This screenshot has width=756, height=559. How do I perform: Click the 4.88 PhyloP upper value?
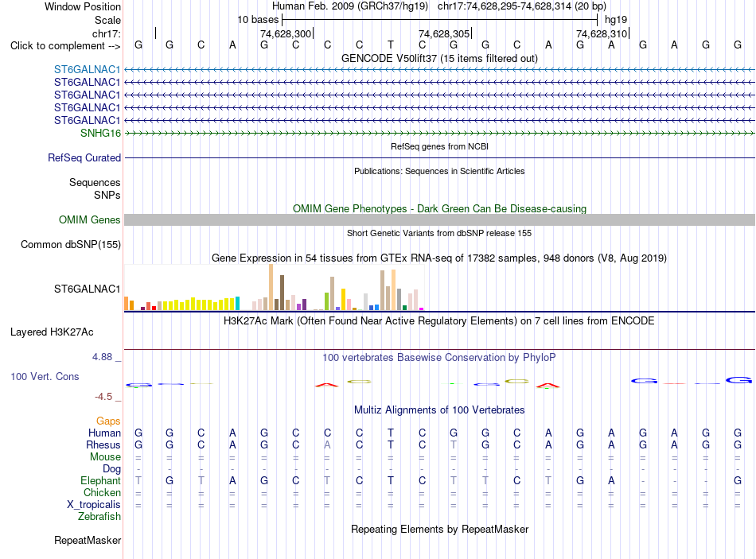coord(102,357)
